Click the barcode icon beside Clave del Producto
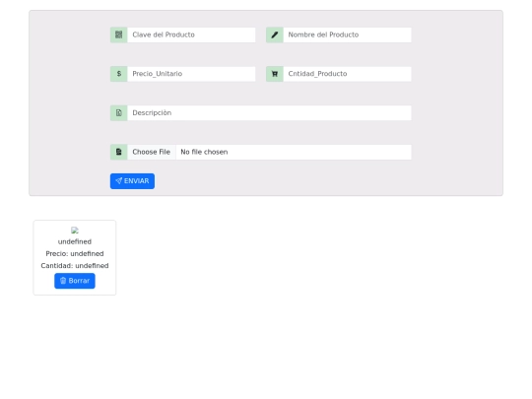 pos(119,34)
